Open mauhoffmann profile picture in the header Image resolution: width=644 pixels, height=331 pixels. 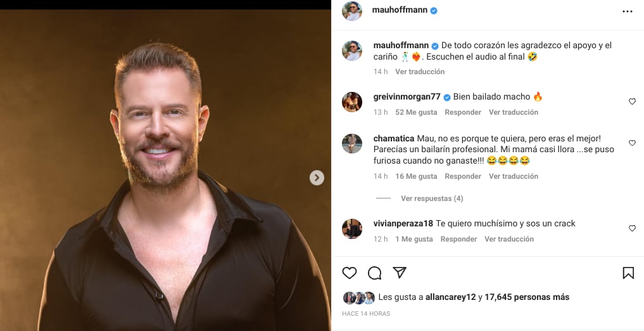[352, 11]
